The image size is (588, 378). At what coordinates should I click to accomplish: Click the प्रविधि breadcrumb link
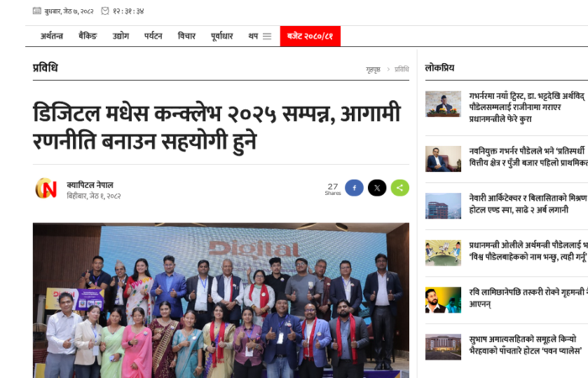[402, 70]
